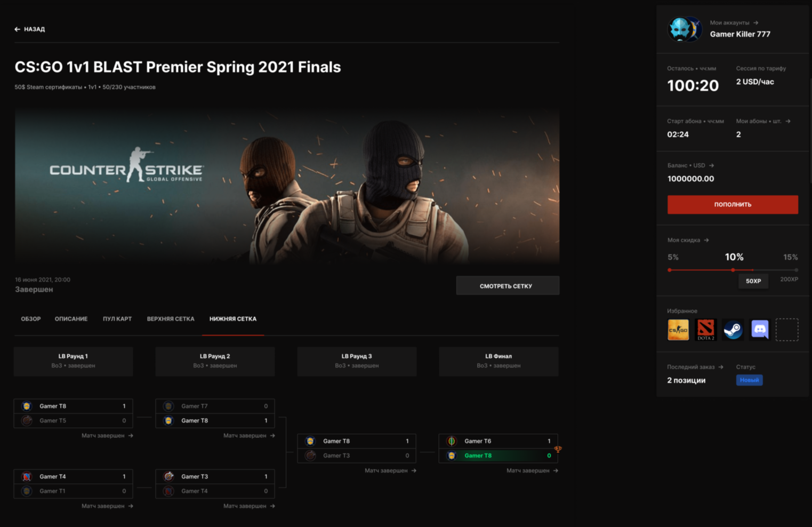812x527 pixels.
Task: Open Dota 2 favorite icon
Action: click(x=705, y=330)
